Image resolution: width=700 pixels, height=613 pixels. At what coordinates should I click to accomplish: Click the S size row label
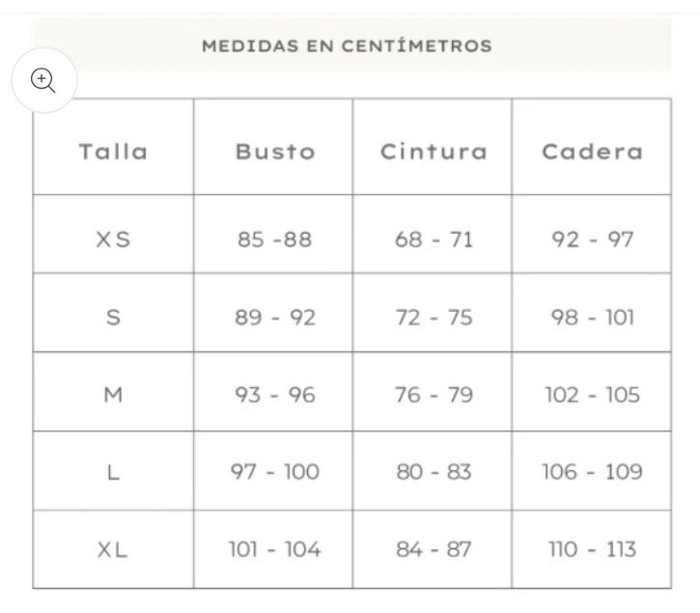click(x=113, y=317)
